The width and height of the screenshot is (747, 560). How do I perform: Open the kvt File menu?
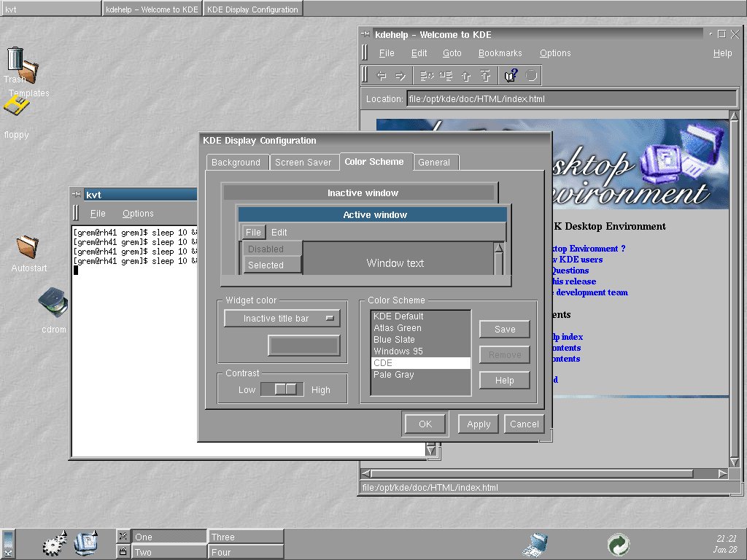coord(98,214)
